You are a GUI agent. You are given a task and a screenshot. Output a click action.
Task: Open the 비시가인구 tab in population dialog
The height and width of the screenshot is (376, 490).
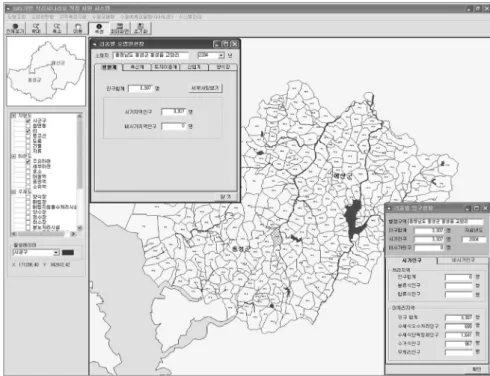[463, 260]
